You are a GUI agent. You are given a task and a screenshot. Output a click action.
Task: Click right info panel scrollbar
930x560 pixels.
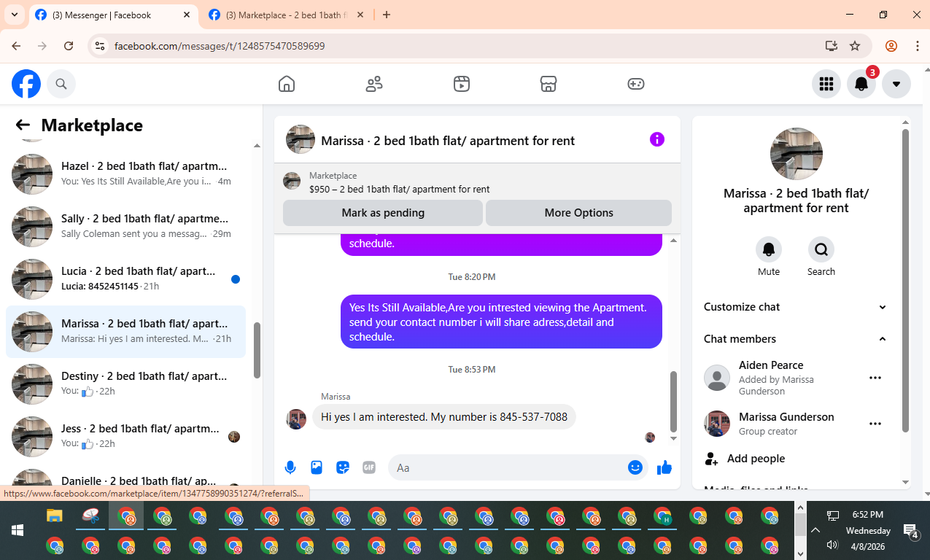(905, 281)
